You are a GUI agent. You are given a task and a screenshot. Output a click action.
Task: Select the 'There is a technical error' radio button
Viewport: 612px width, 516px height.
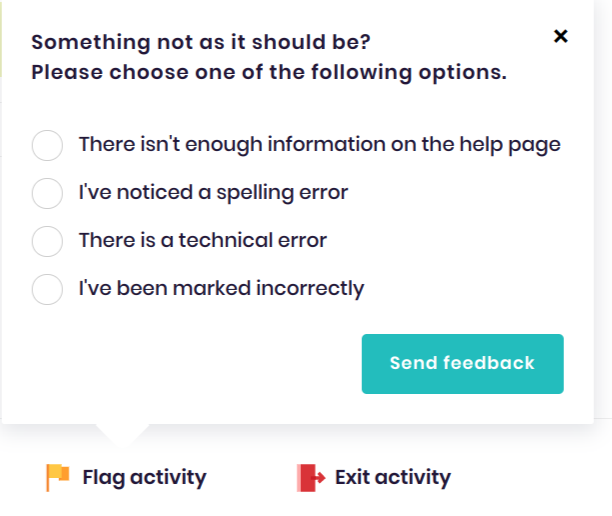pos(47,241)
